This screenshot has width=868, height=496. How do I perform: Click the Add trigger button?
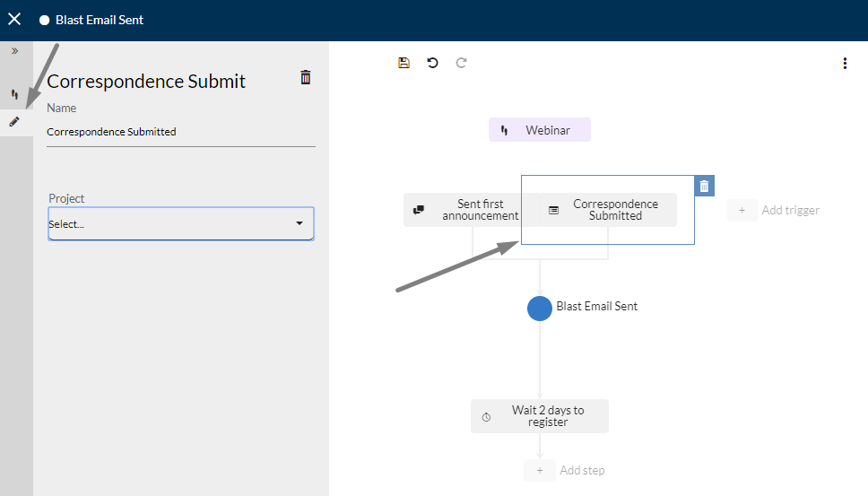tap(774, 211)
